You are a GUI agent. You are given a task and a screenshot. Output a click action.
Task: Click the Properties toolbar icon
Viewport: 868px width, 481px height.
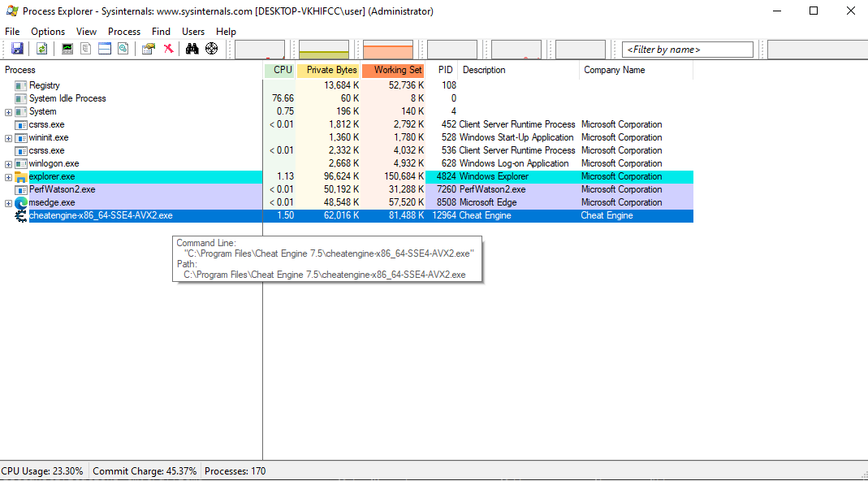[x=148, y=49]
